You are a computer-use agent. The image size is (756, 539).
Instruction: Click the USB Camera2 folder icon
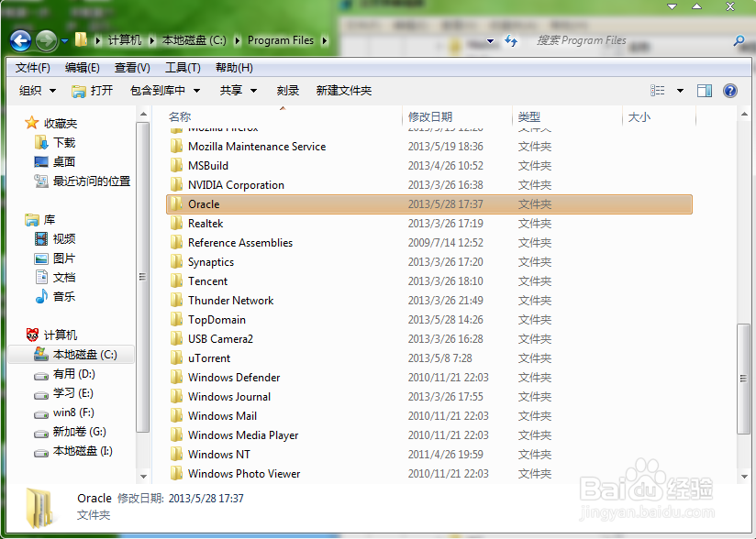tap(176, 339)
